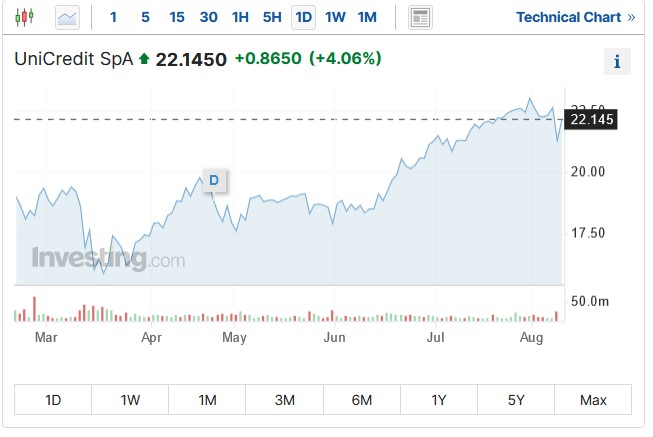The width and height of the screenshot is (653, 437).
Task: Open the news panel icon in toolbar
Action: 421,17
